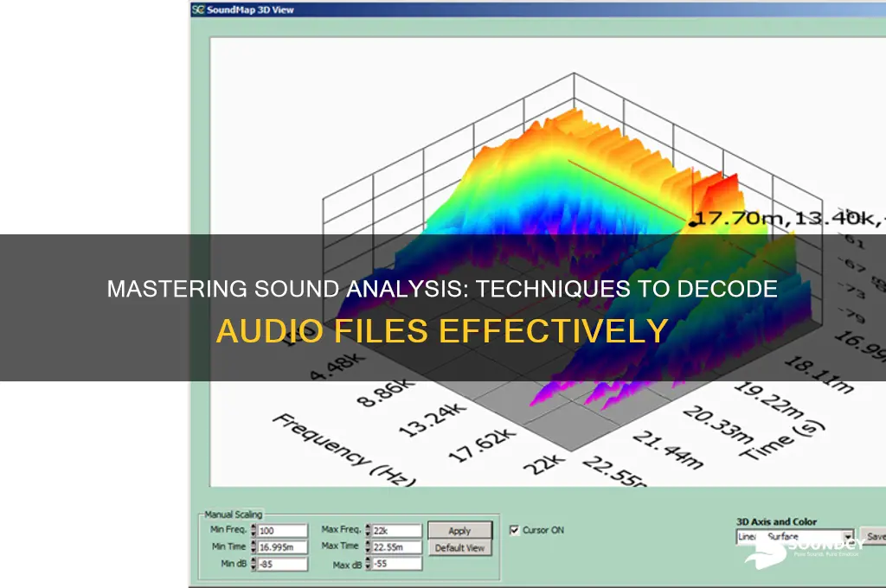Click the Max Freq. spinner arrows
The height and width of the screenshot is (588, 886).
tap(368, 530)
